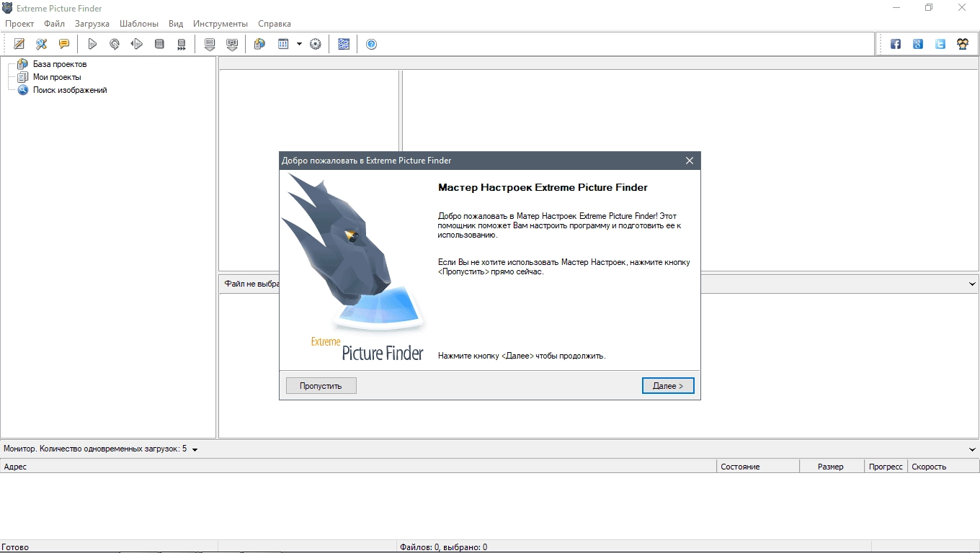Click the blue sliders options icon

tap(344, 44)
